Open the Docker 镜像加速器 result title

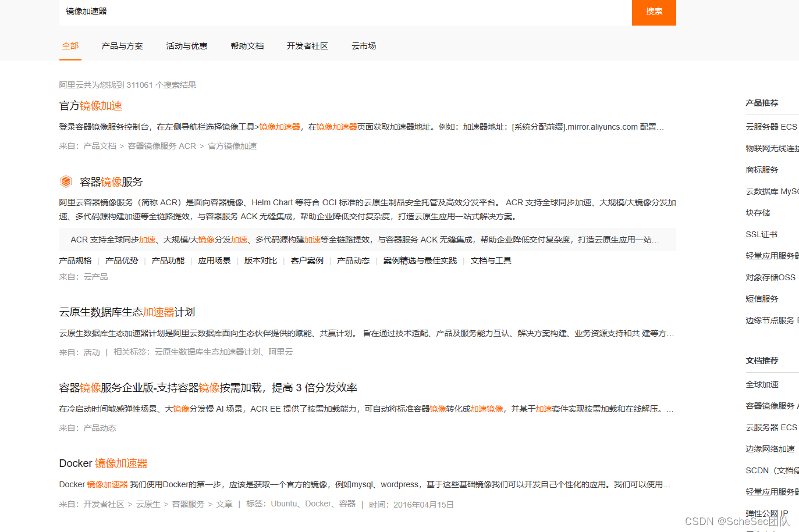click(x=103, y=463)
